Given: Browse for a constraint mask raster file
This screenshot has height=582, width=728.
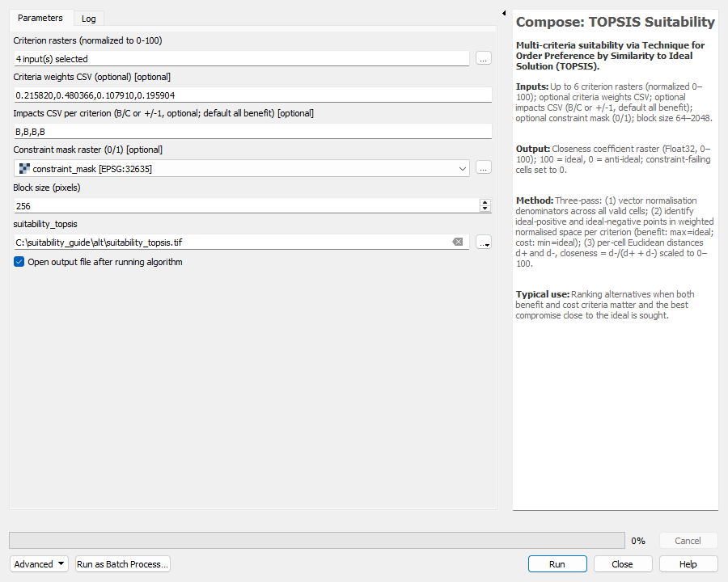Looking at the screenshot, I should coord(484,168).
